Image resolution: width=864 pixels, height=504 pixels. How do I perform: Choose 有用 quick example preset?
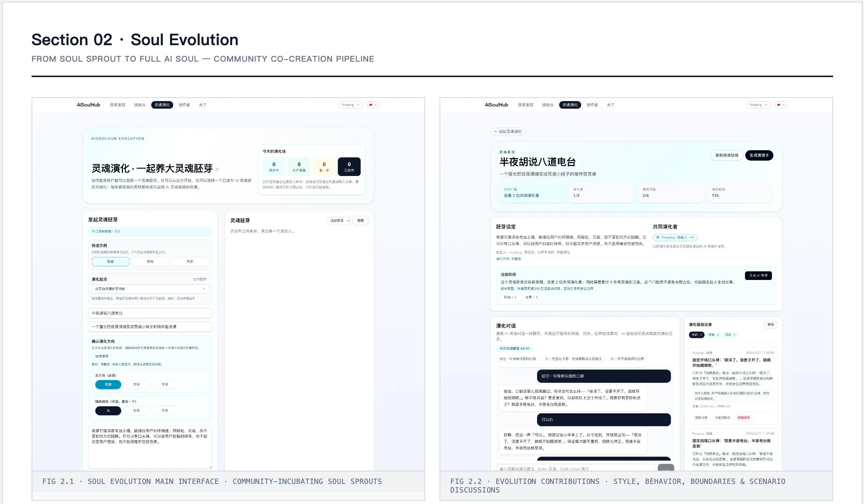(x=150, y=262)
